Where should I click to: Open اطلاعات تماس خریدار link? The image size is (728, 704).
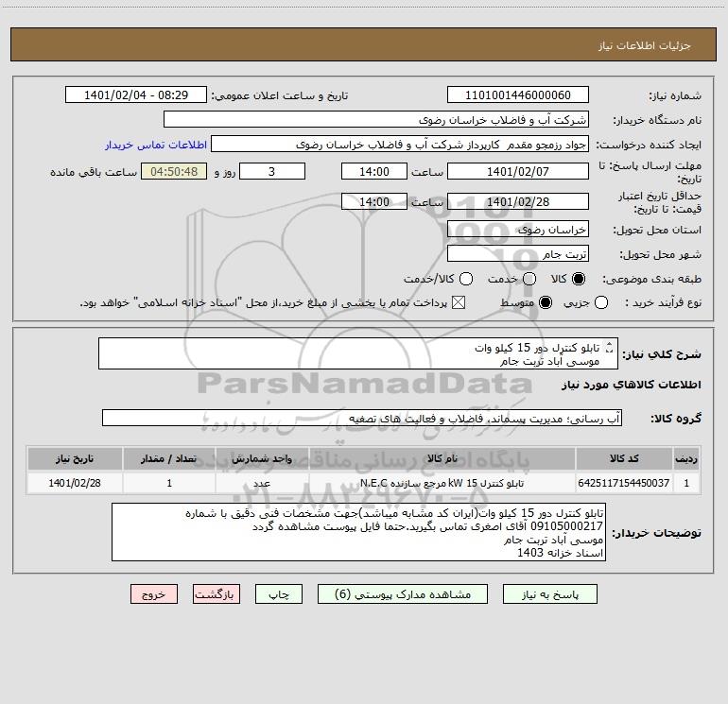click(156, 145)
